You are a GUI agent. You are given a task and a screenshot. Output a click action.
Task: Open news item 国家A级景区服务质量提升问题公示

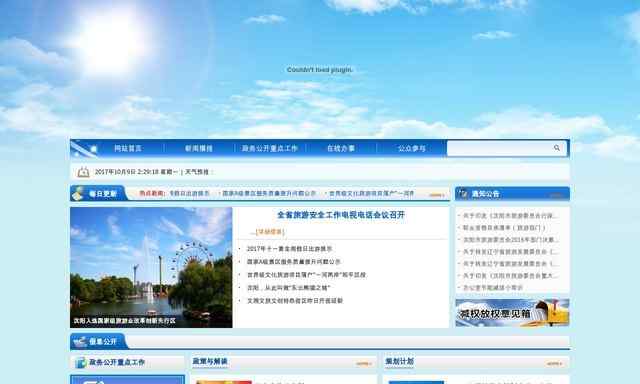293,262
